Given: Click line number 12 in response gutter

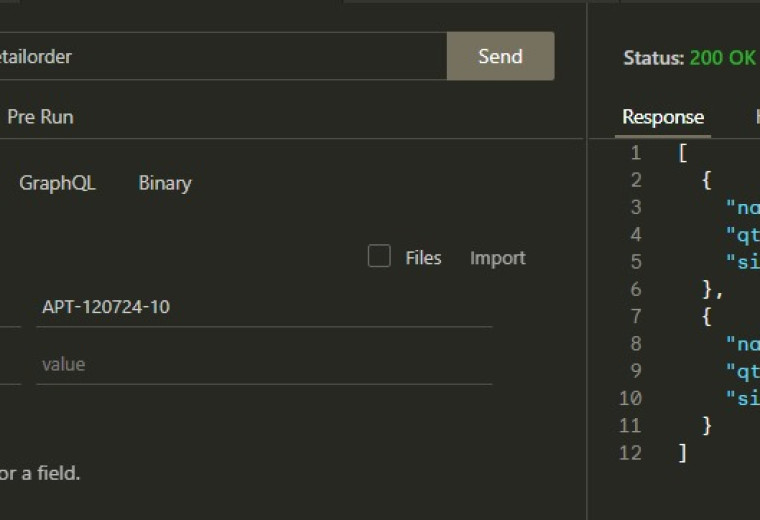Looking at the screenshot, I should tap(630, 453).
